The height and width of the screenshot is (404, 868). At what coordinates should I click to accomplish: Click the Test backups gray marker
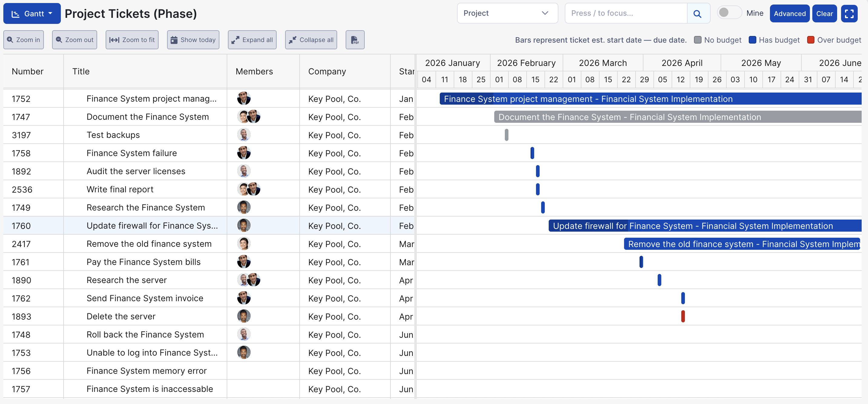(x=506, y=135)
